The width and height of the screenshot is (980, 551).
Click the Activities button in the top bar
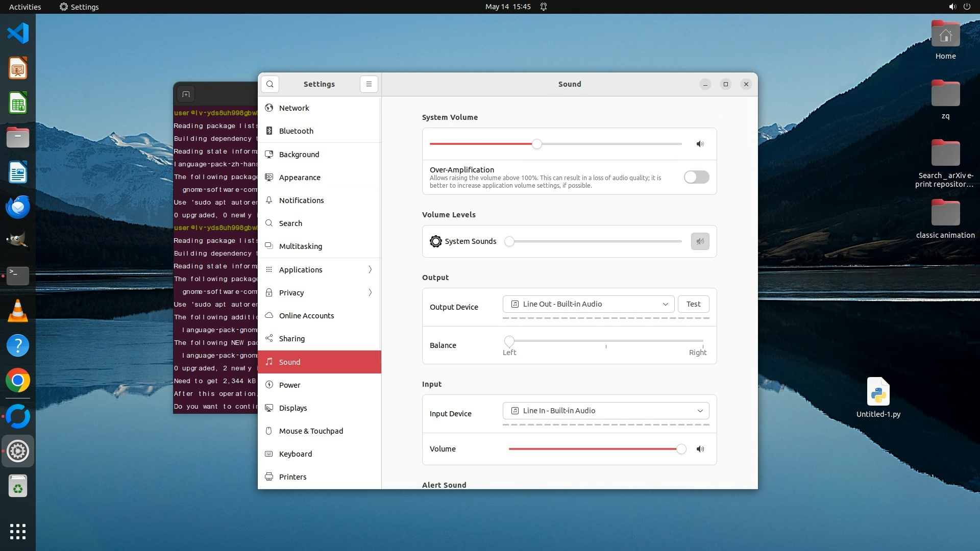[x=25, y=7]
